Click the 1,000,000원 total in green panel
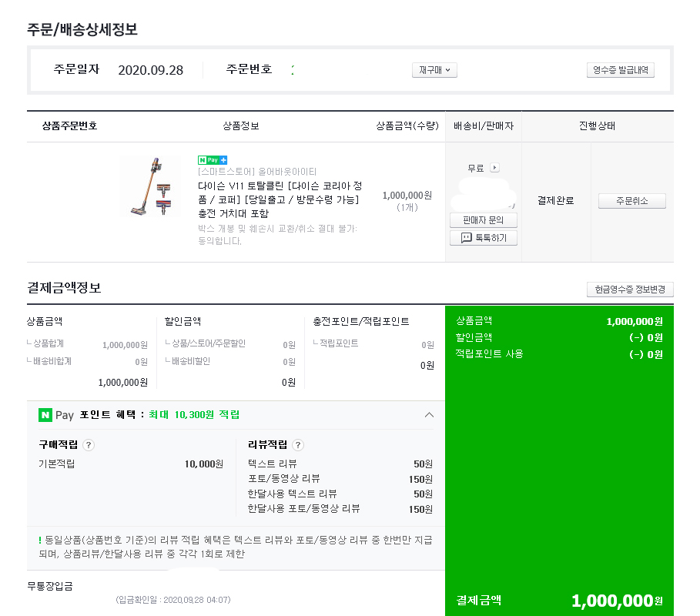The image size is (700, 616). tap(616, 601)
